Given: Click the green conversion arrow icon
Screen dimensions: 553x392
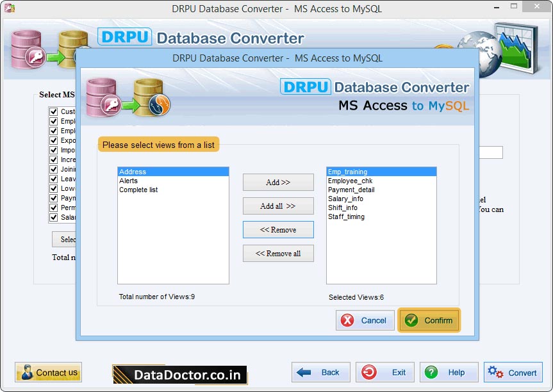Looking at the screenshot, I should [133, 104].
